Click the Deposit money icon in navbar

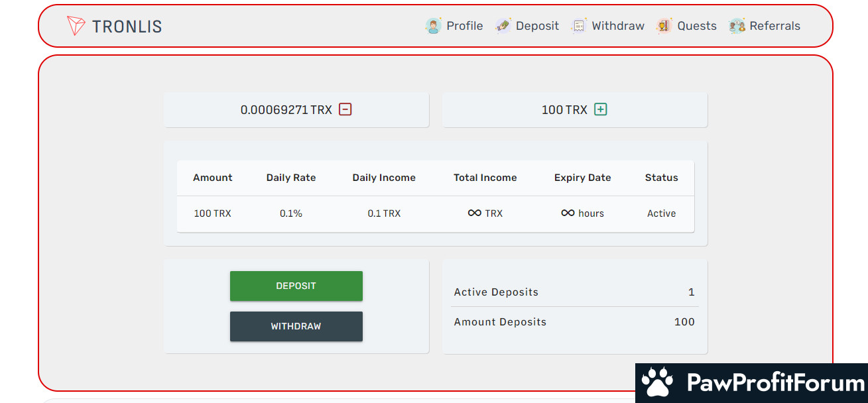[503, 26]
